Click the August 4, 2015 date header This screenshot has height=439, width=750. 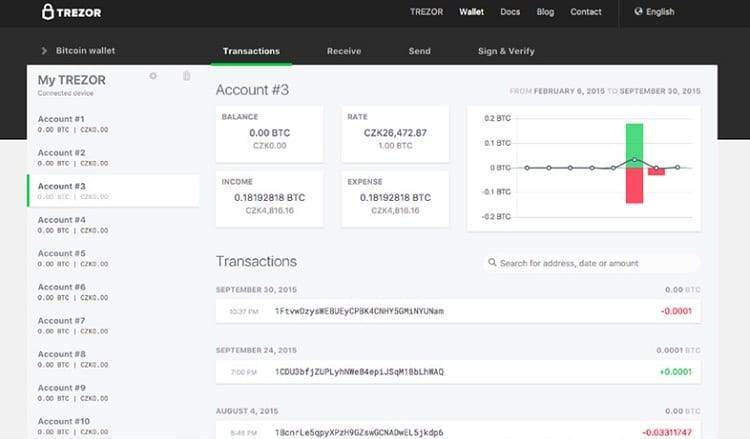pos(247,411)
